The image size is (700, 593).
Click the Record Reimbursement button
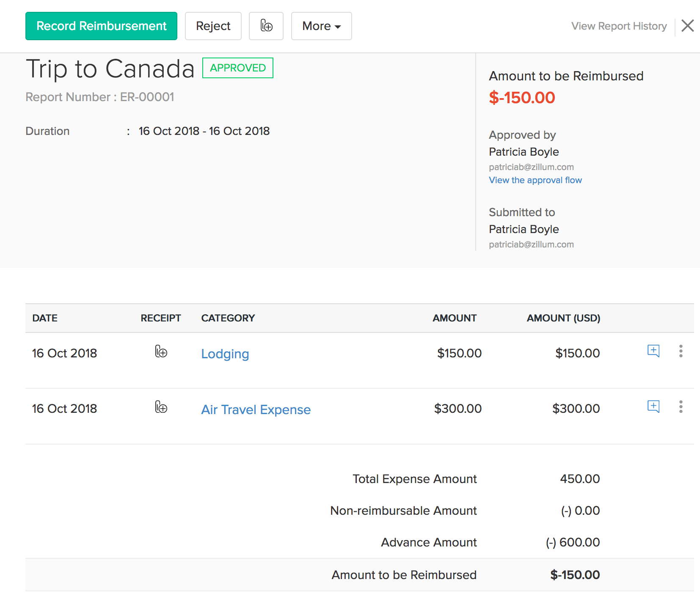point(101,26)
